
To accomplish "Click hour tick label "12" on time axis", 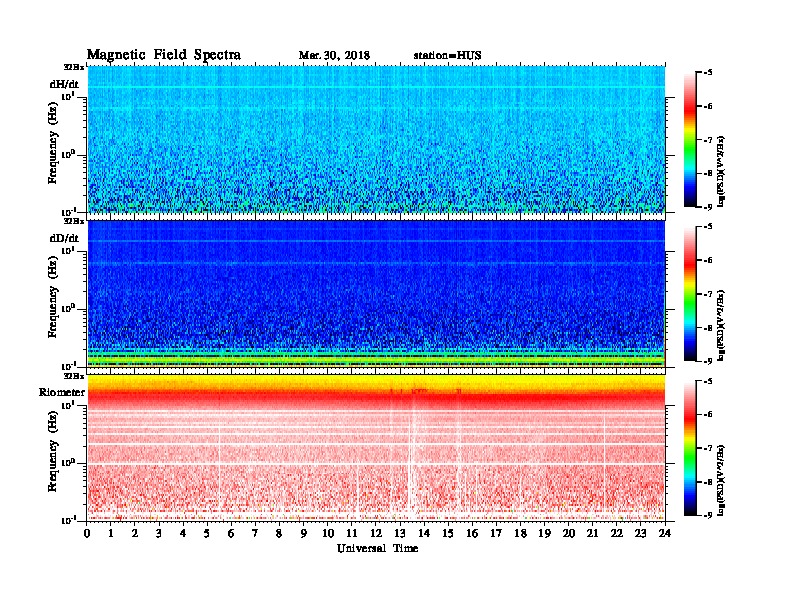I will [376, 533].
